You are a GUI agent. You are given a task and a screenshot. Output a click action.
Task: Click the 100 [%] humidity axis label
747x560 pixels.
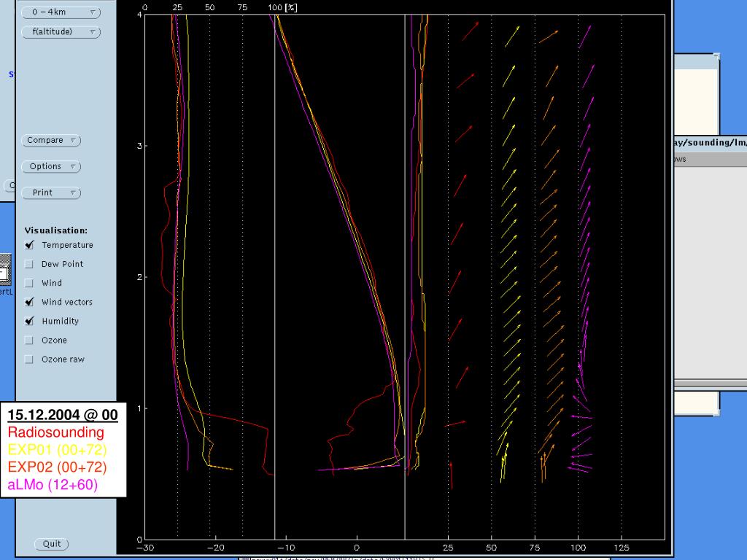282,7
